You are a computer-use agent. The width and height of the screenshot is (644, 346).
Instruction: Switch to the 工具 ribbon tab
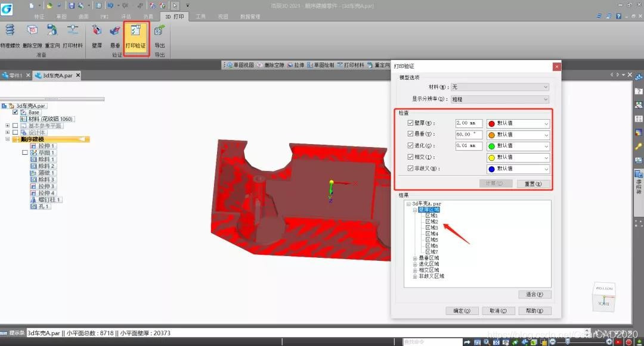click(200, 17)
